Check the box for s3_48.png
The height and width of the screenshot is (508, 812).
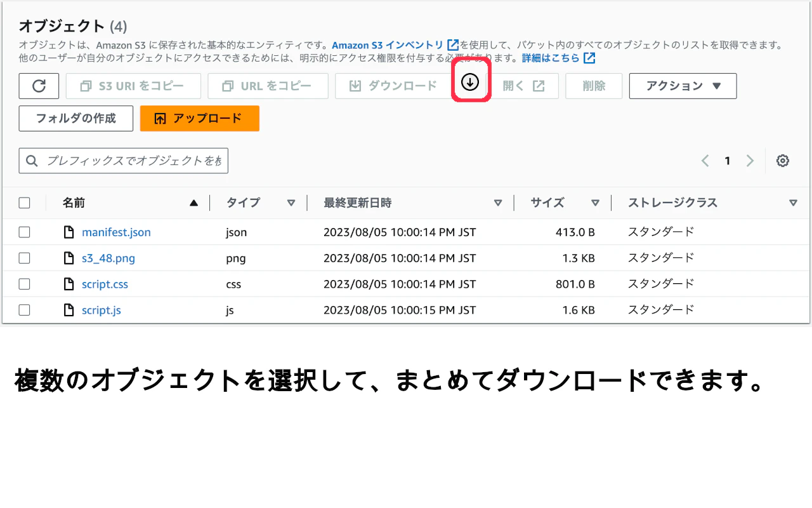(24, 258)
